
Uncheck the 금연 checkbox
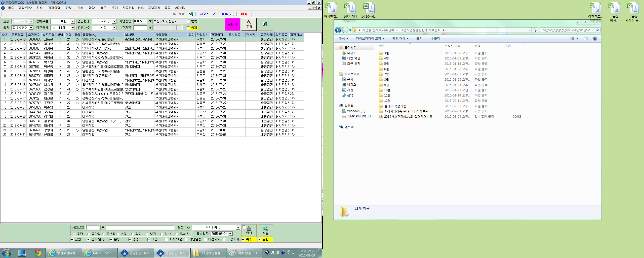pos(72,239)
